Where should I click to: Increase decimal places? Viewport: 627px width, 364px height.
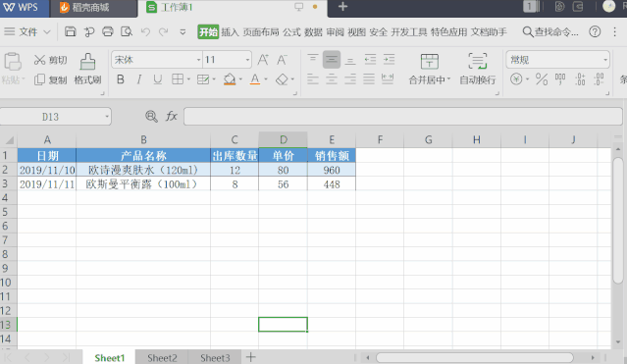pos(580,79)
